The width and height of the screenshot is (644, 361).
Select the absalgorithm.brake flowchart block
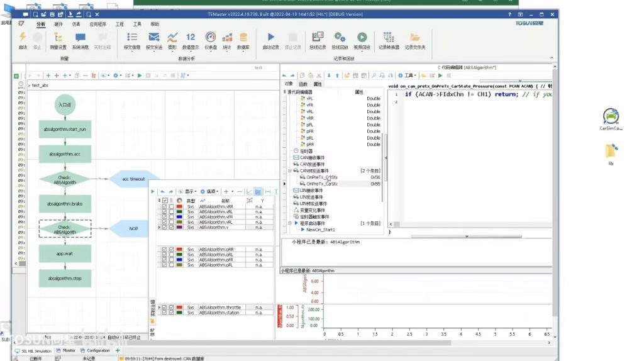(65, 204)
